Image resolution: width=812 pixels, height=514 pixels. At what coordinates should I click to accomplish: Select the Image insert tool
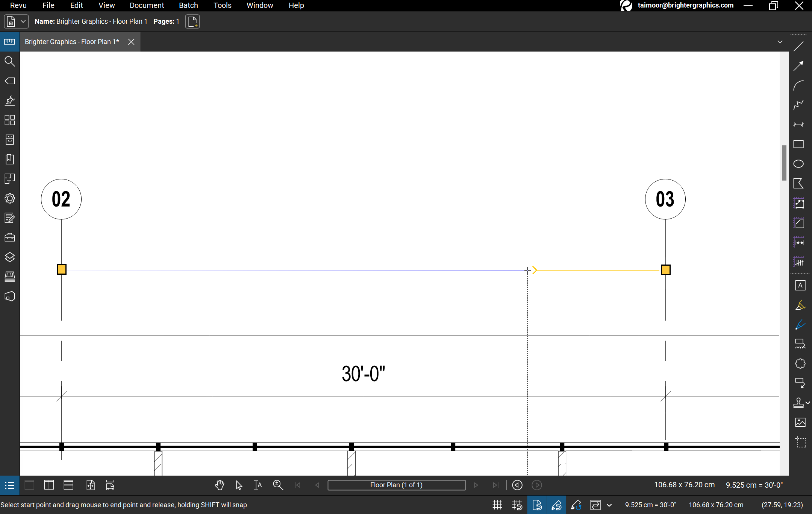(x=800, y=423)
